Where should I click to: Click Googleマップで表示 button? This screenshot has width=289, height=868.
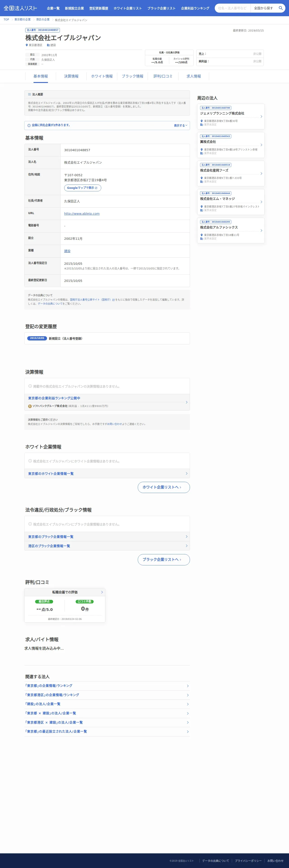coord(82,188)
